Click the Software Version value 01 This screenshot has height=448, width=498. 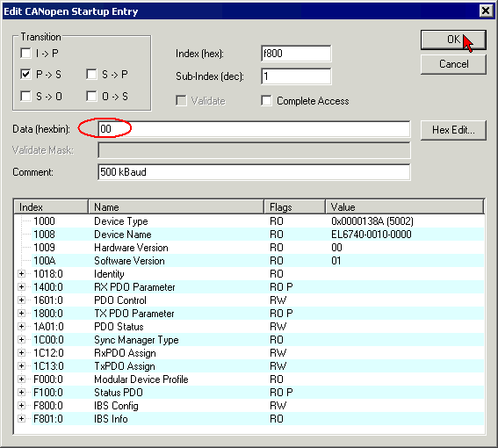[336, 261]
